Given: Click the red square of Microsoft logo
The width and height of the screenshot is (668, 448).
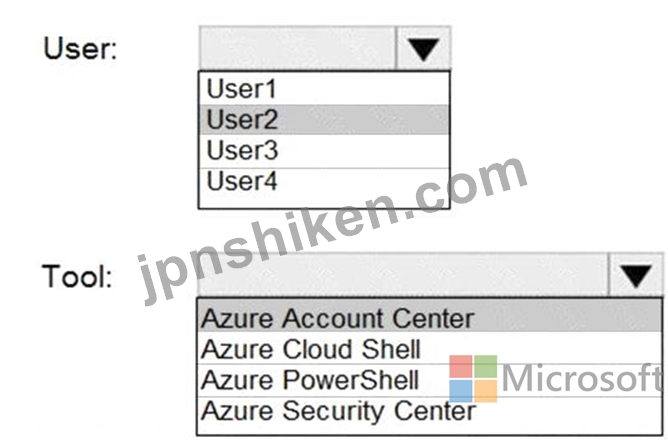Looking at the screenshot, I should click(461, 366).
